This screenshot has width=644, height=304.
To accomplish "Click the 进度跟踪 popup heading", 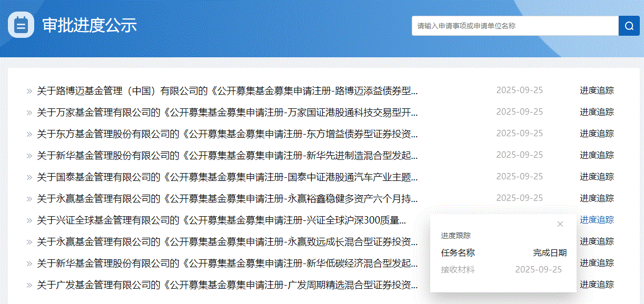I will (x=455, y=236).
